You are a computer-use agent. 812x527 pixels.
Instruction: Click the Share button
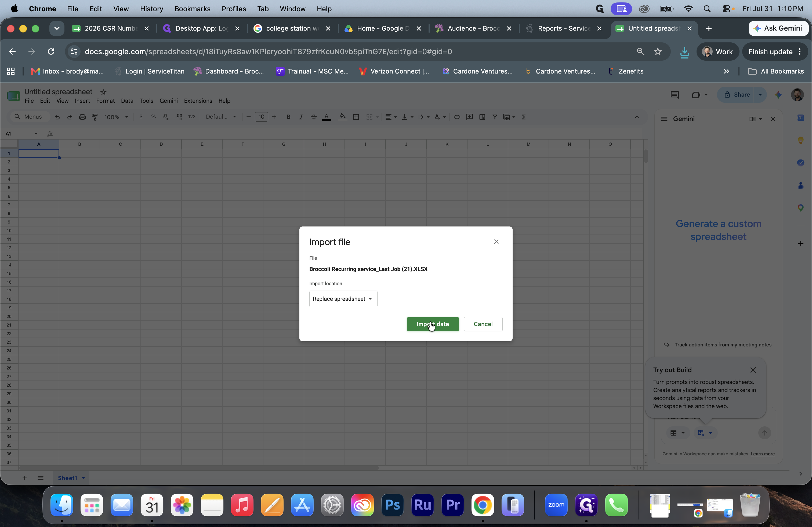coord(737,95)
